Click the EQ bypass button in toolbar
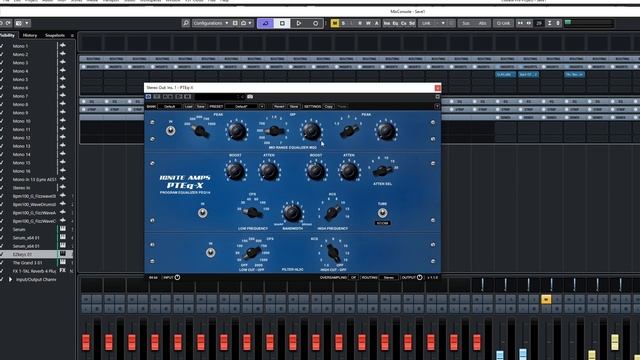 [x=395, y=23]
